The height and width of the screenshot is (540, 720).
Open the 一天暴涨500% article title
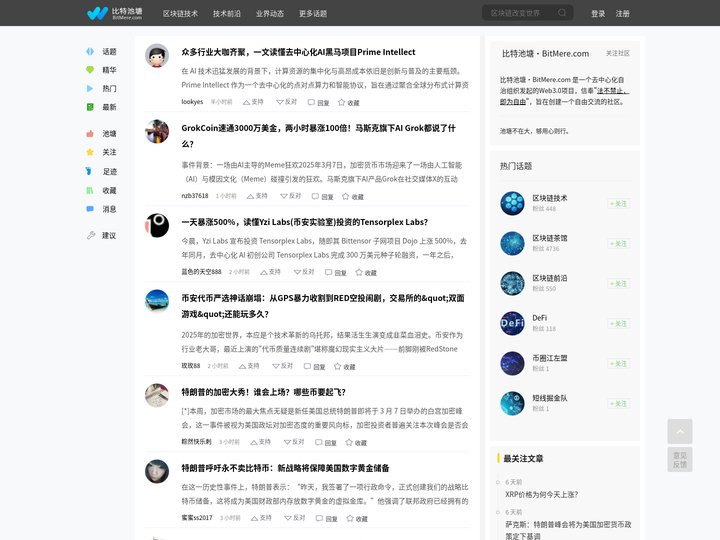click(304, 222)
